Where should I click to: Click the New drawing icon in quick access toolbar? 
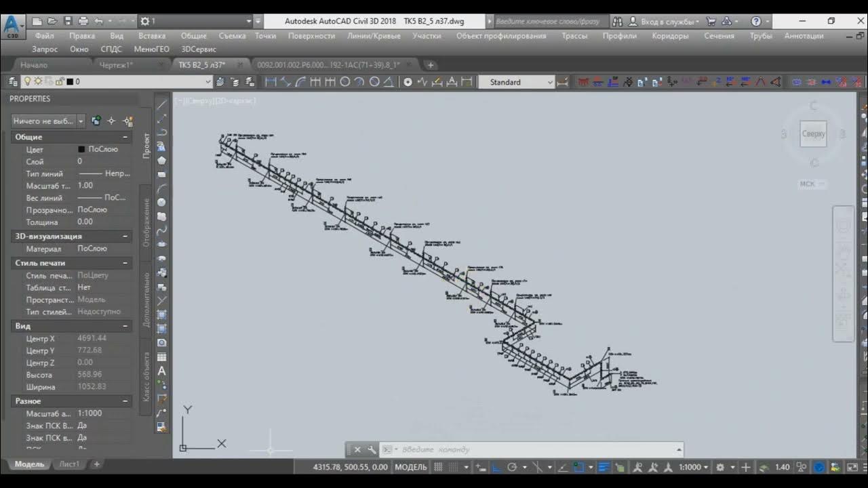(37, 21)
